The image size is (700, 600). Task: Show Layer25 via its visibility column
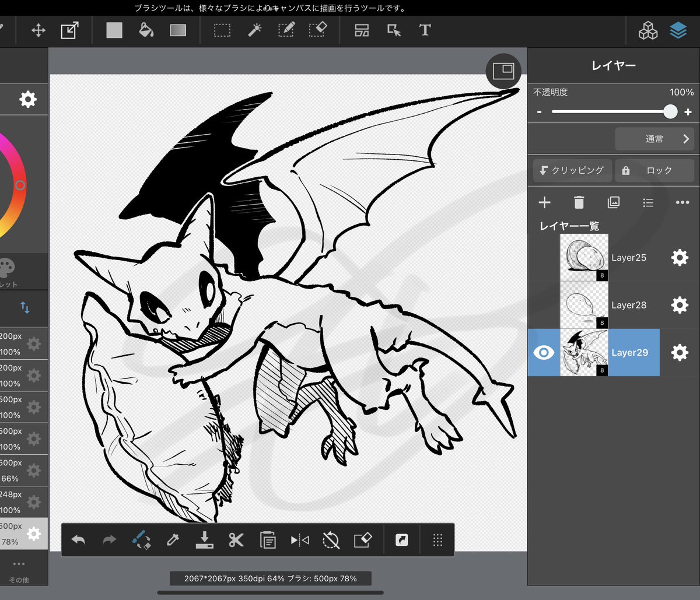544,258
